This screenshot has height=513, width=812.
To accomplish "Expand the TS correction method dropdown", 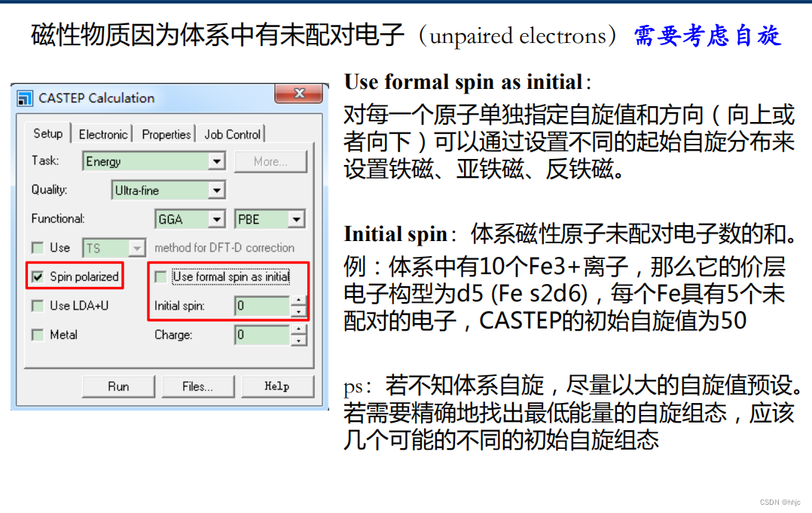I will 136,247.
